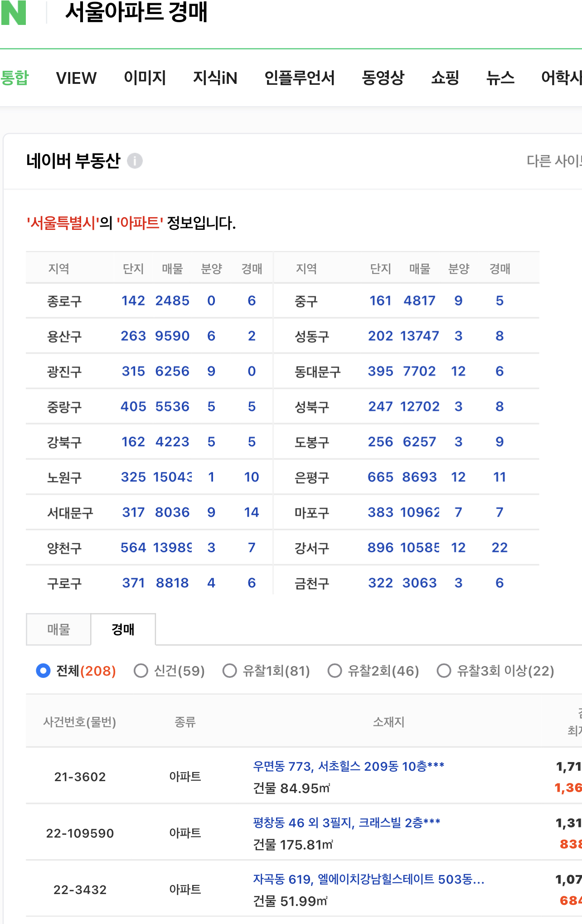
Task: Open the 지식iN tab
Action: (215, 78)
